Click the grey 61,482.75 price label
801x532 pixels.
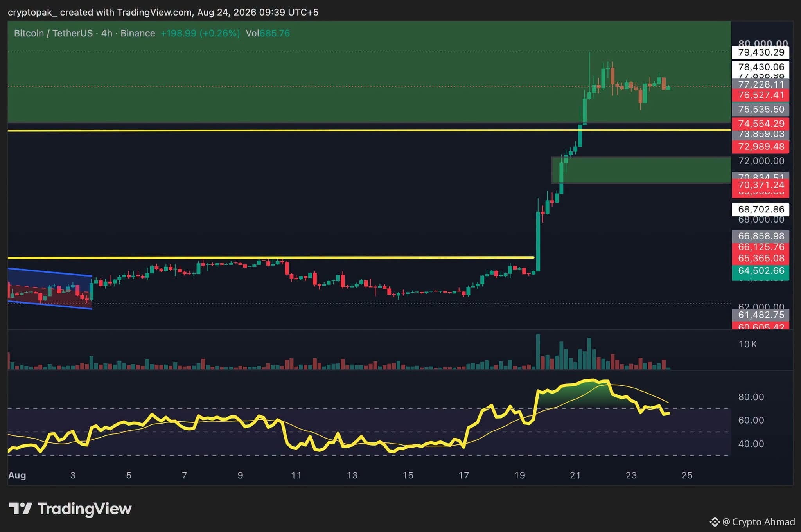761,315
